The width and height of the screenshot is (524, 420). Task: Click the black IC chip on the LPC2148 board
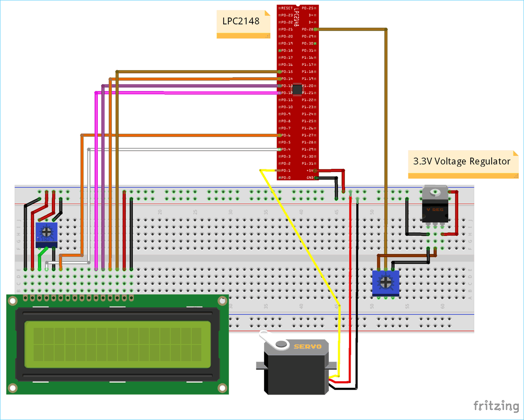pyautogui.click(x=297, y=89)
